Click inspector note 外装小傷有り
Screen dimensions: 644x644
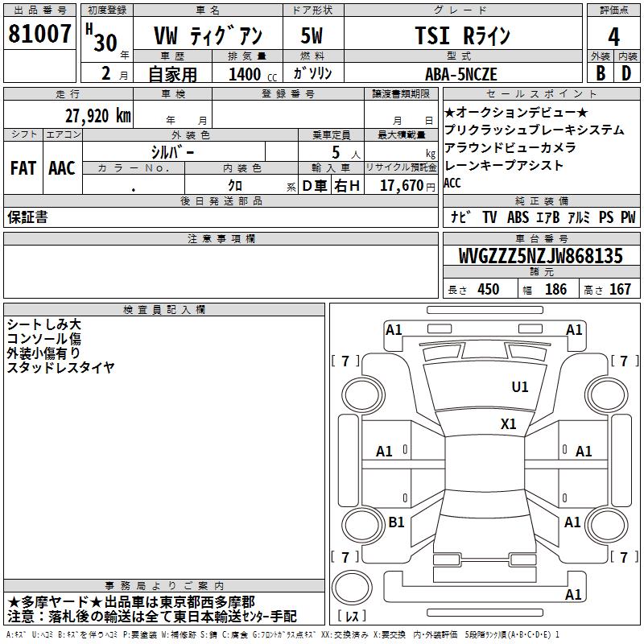pos(44,353)
